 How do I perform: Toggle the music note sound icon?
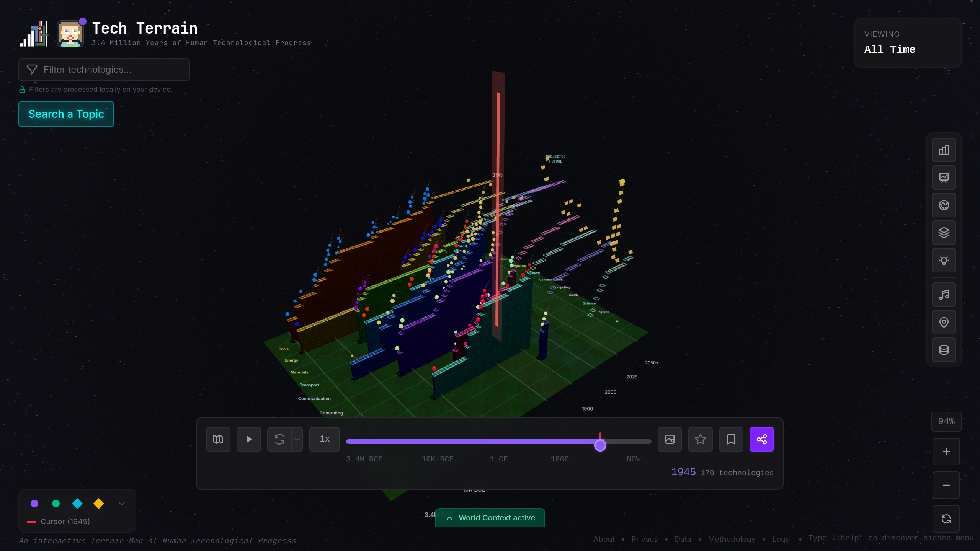pyautogui.click(x=944, y=295)
